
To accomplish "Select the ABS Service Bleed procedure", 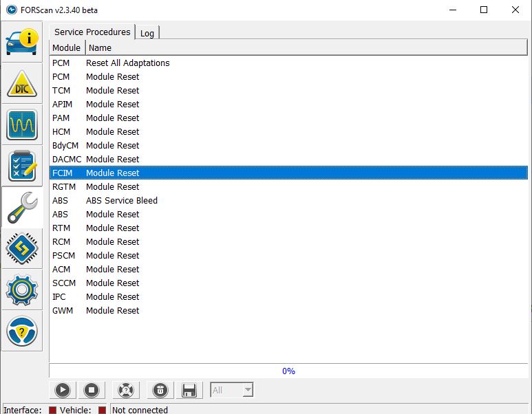I will coord(122,200).
